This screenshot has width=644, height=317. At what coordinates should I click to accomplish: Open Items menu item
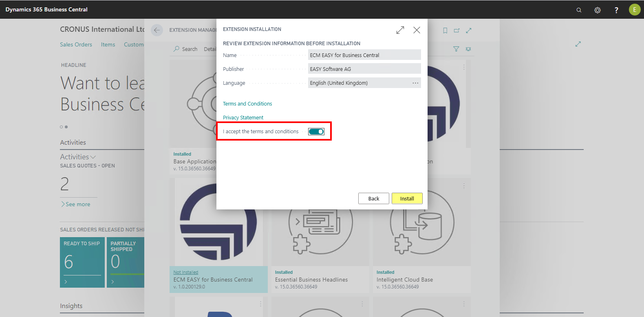(x=108, y=44)
